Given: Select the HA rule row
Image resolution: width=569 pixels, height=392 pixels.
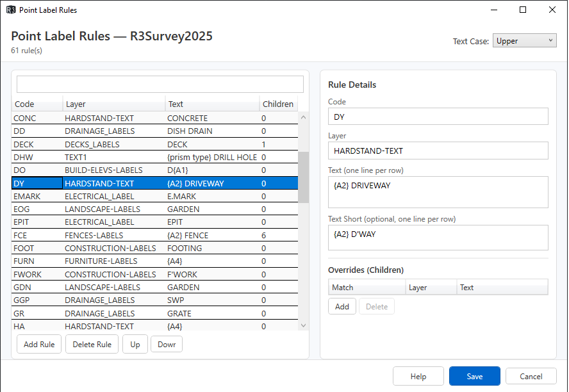Looking at the screenshot, I should tap(155, 326).
